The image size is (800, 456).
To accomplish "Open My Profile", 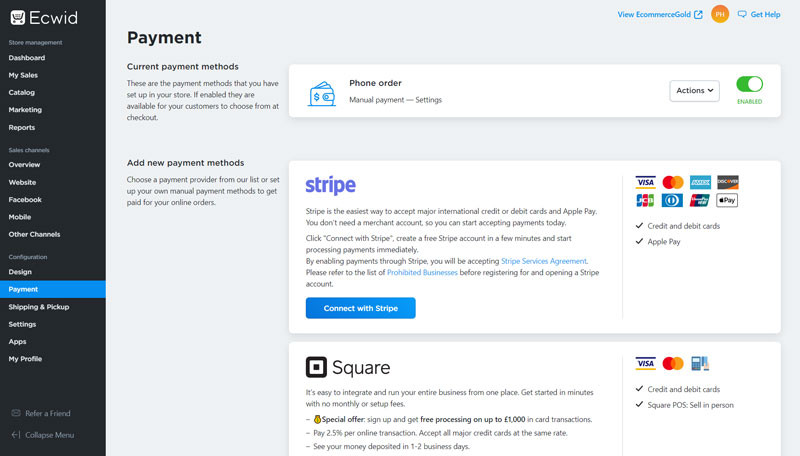I will (25, 359).
